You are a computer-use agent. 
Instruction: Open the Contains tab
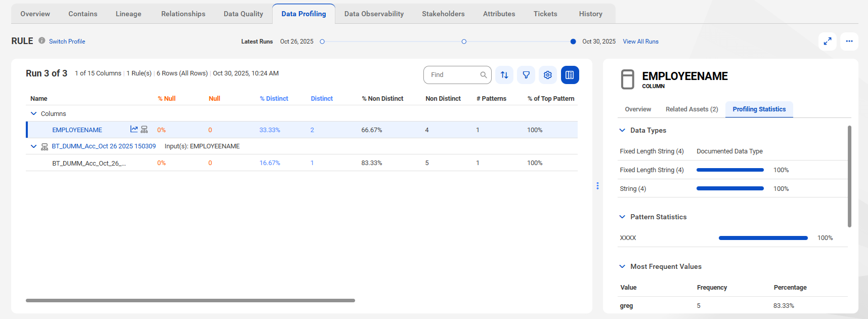(x=83, y=14)
